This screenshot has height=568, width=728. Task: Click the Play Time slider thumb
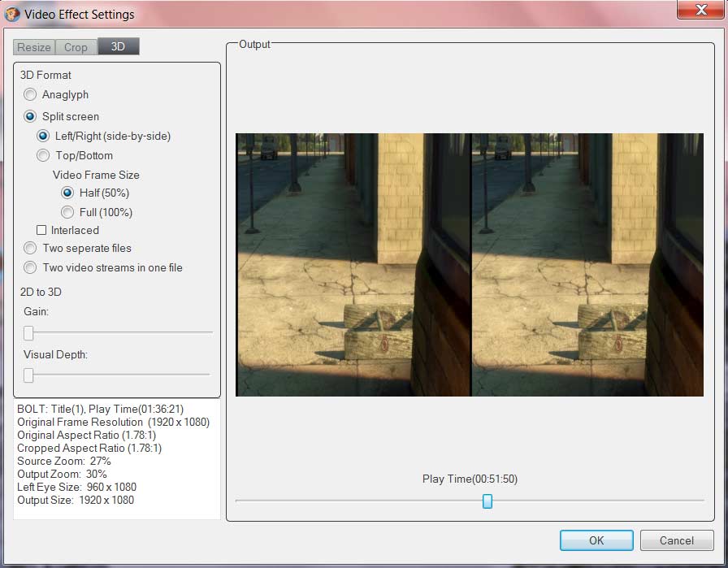(487, 501)
